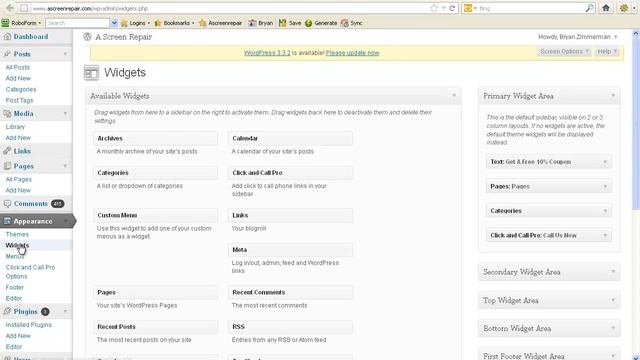Open the Howdy, Bryan Zimmerman user dropdown
This screenshot has height=360, width=640.
pyautogui.click(x=578, y=37)
